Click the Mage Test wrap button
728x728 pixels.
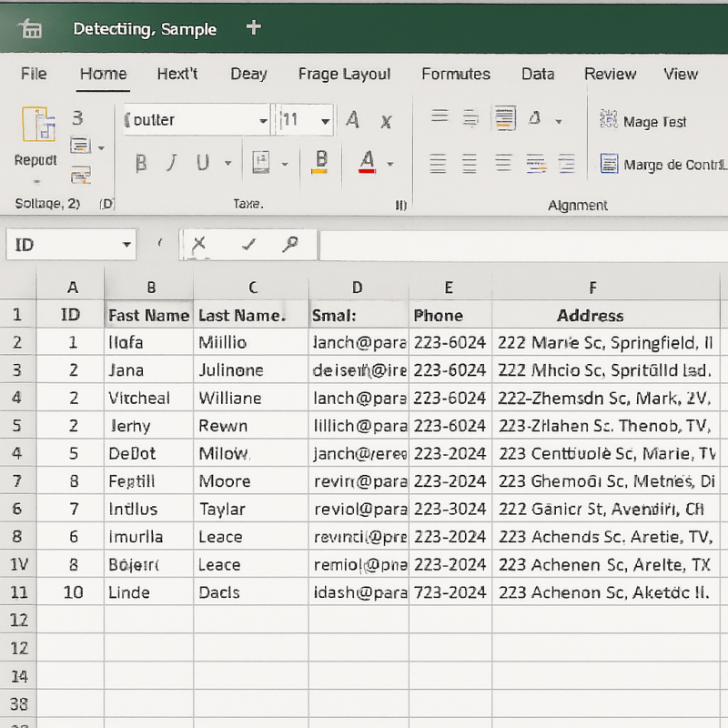[x=643, y=121]
